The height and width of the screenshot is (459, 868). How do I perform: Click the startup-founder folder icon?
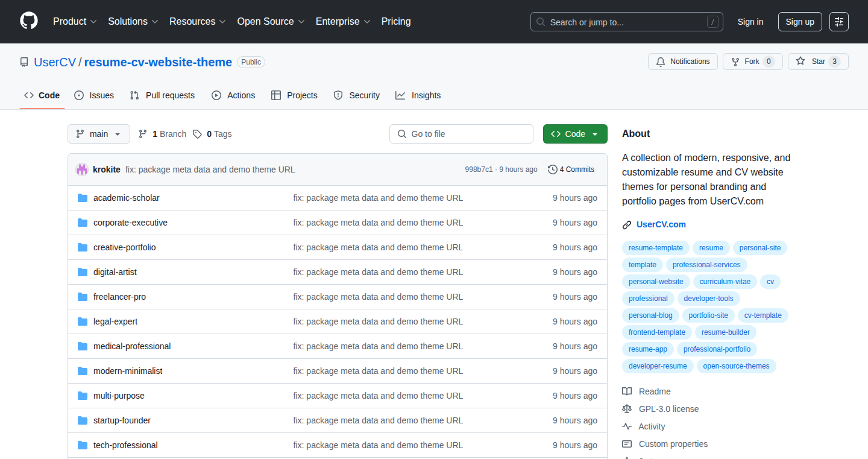click(83, 420)
